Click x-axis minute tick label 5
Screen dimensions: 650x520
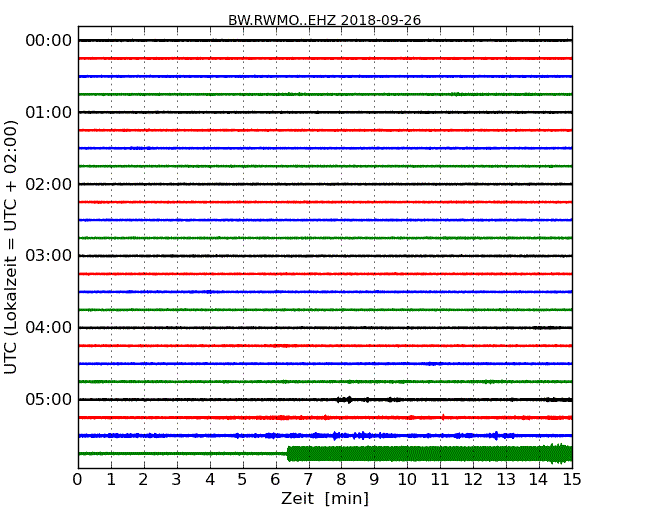(x=242, y=480)
